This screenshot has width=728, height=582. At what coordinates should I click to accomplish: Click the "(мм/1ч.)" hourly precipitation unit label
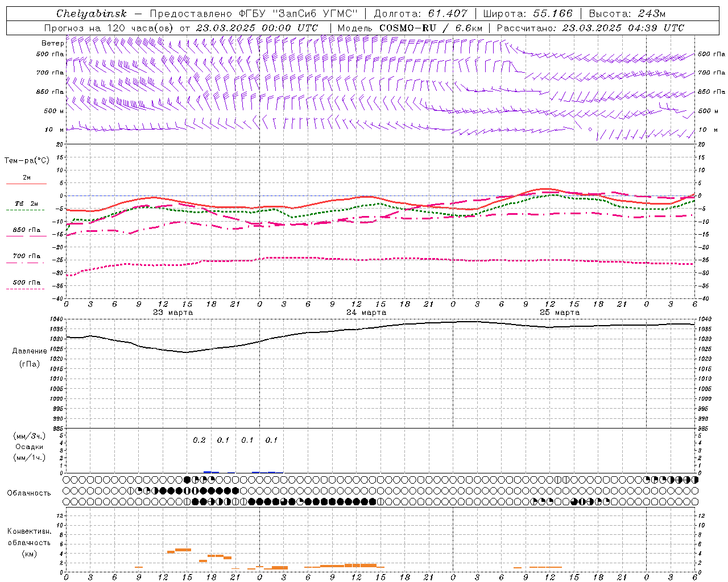click(30, 458)
